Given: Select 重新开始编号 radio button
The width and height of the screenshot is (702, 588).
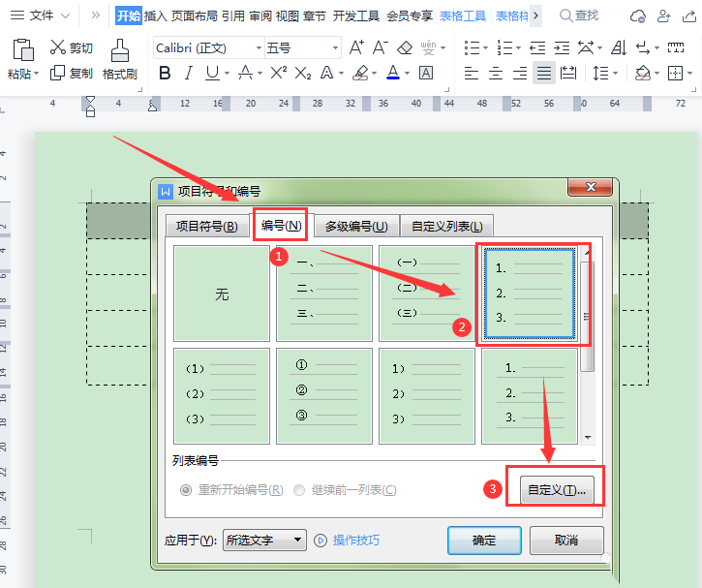Looking at the screenshot, I should tap(185, 490).
